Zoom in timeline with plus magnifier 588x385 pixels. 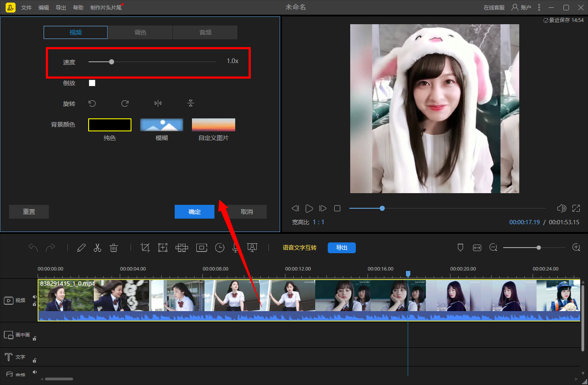[x=576, y=248]
